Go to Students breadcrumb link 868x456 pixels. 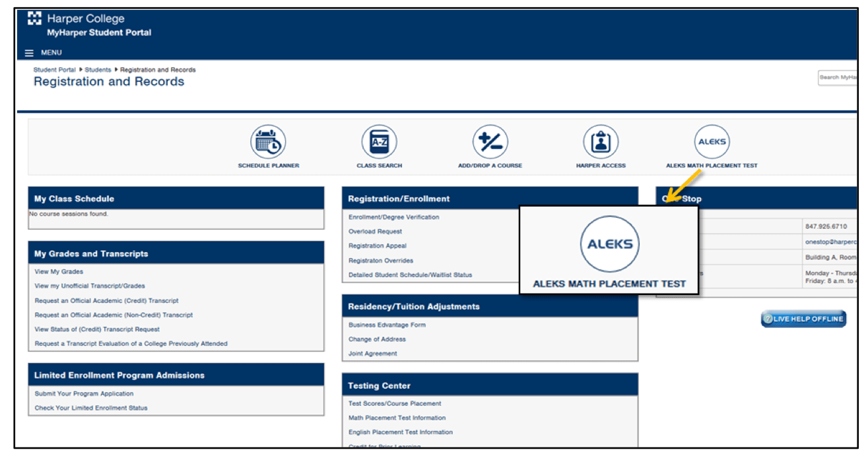click(98, 70)
